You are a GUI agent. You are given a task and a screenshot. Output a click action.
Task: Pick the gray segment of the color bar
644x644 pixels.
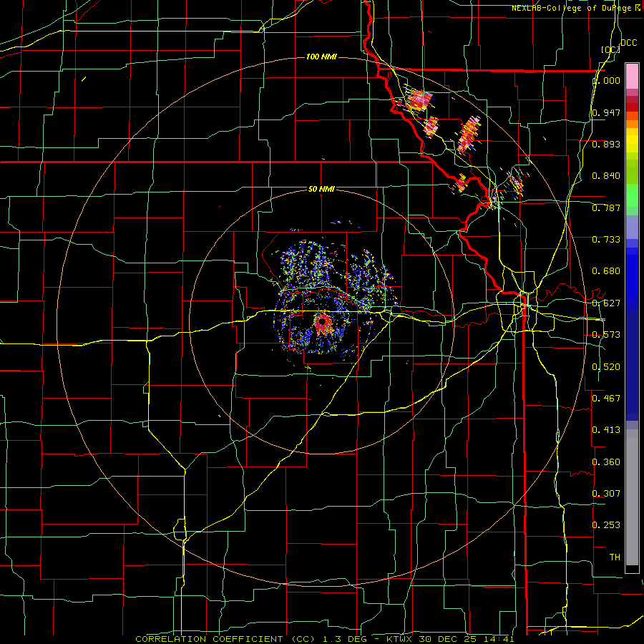632,497
